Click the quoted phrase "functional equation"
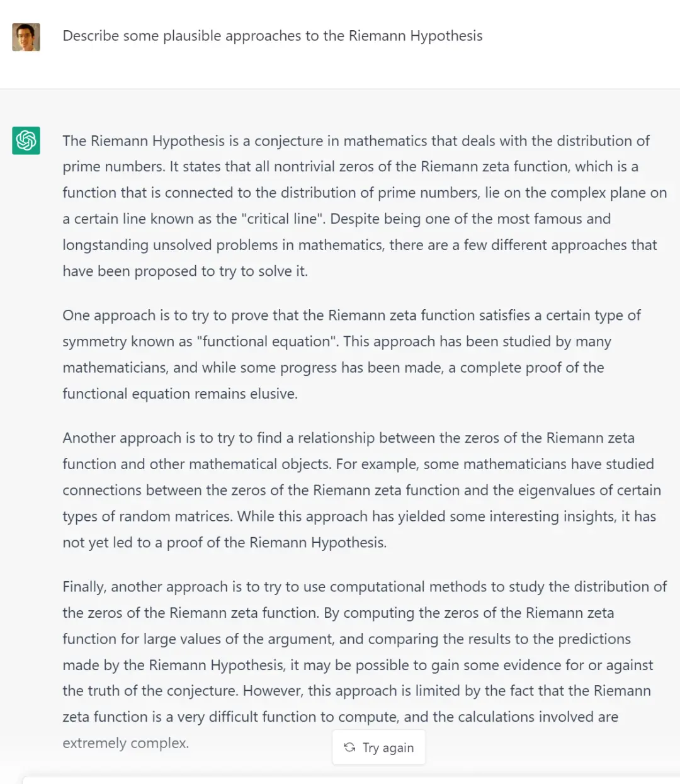The width and height of the screenshot is (680, 784). click(268, 342)
